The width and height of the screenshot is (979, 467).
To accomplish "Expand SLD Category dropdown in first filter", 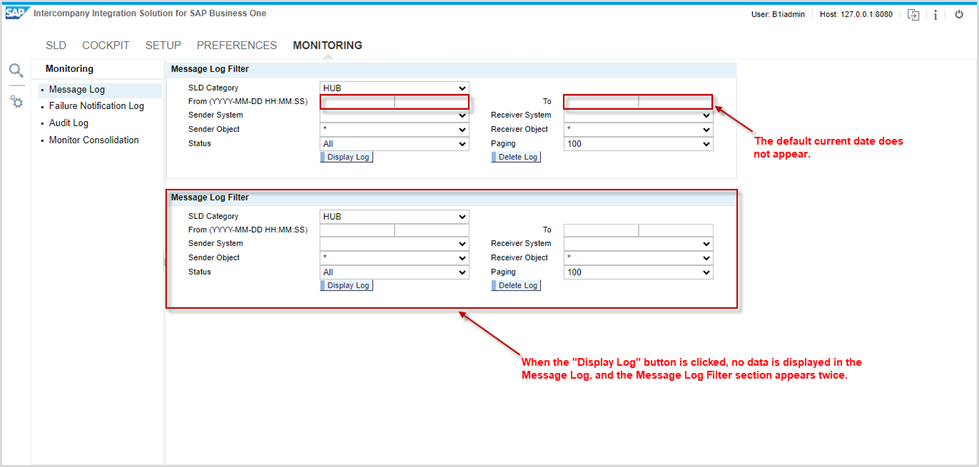I will coord(394,88).
